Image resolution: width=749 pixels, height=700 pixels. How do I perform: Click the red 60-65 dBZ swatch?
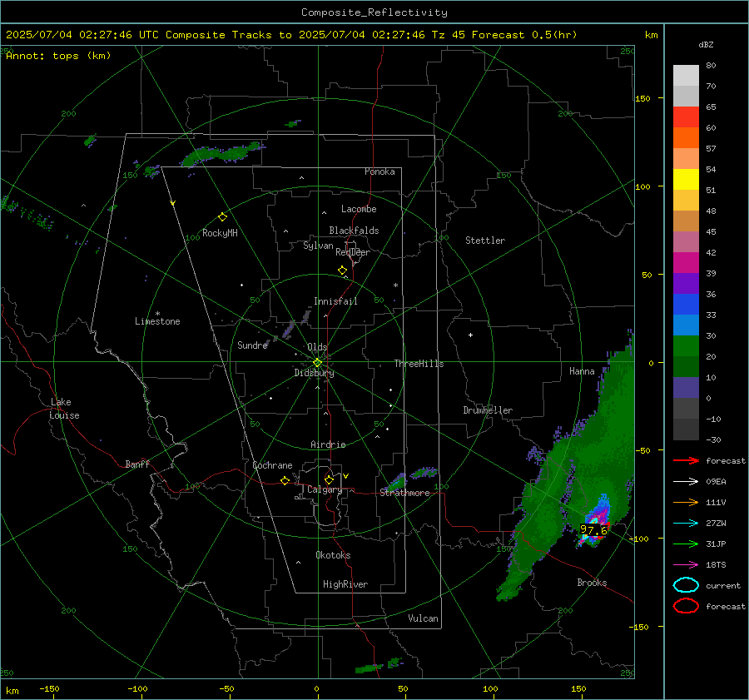coord(686,117)
